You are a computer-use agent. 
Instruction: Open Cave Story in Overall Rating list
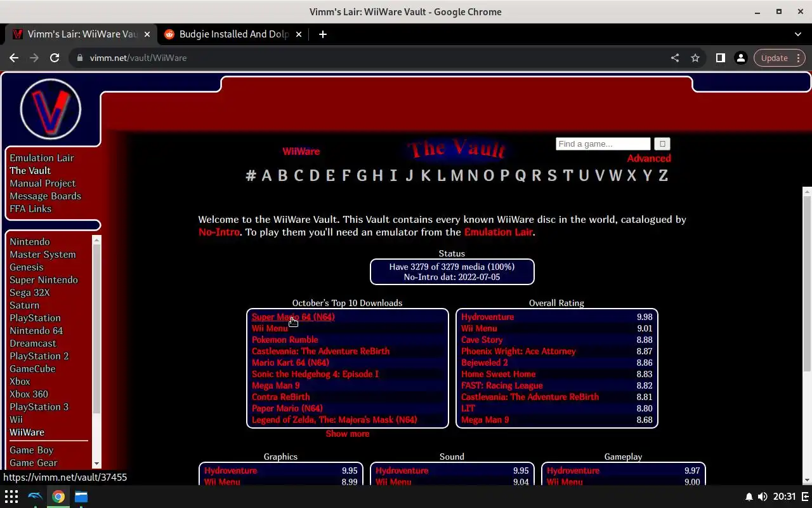click(482, 340)
